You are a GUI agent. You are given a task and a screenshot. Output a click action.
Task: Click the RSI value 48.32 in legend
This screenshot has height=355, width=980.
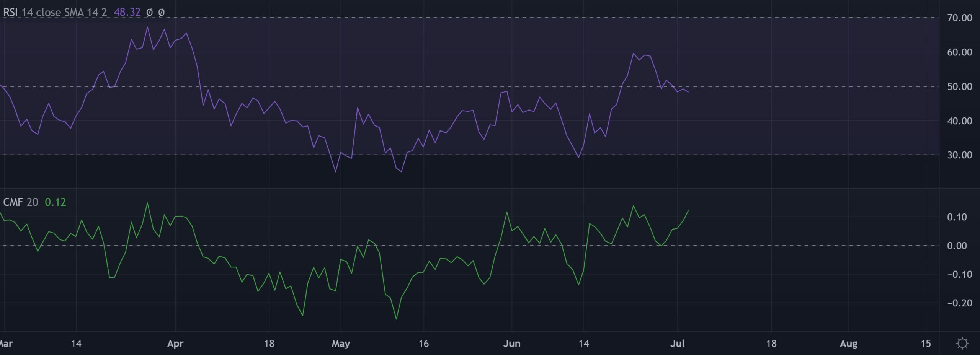(x=127, y=12)
